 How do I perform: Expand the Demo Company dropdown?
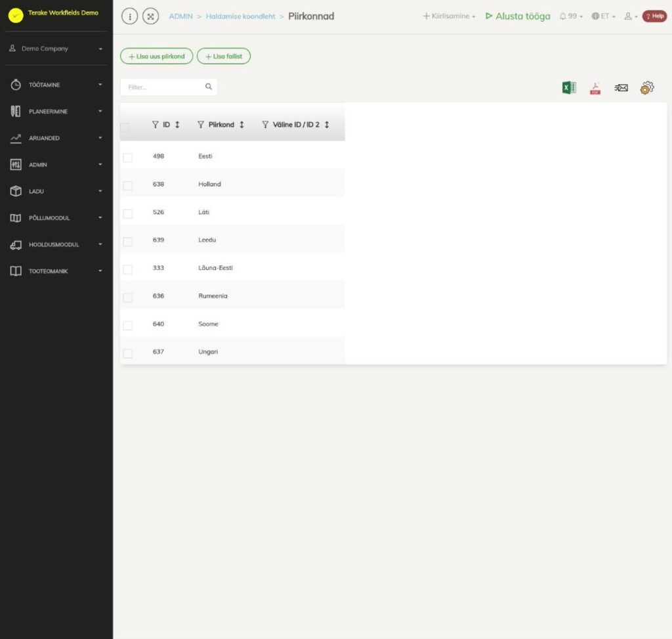coord(56,49)
